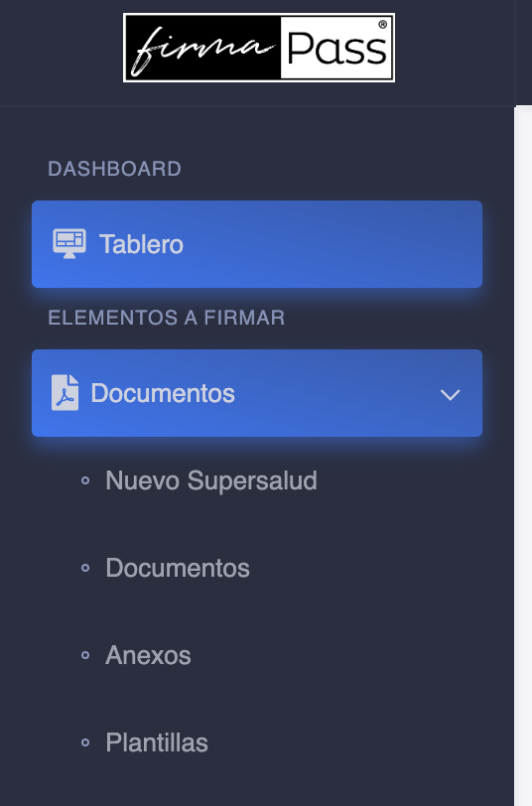Click the PDF file icon beside Documentos
Viewport: 532px width, 806px height.
(66, 393)
